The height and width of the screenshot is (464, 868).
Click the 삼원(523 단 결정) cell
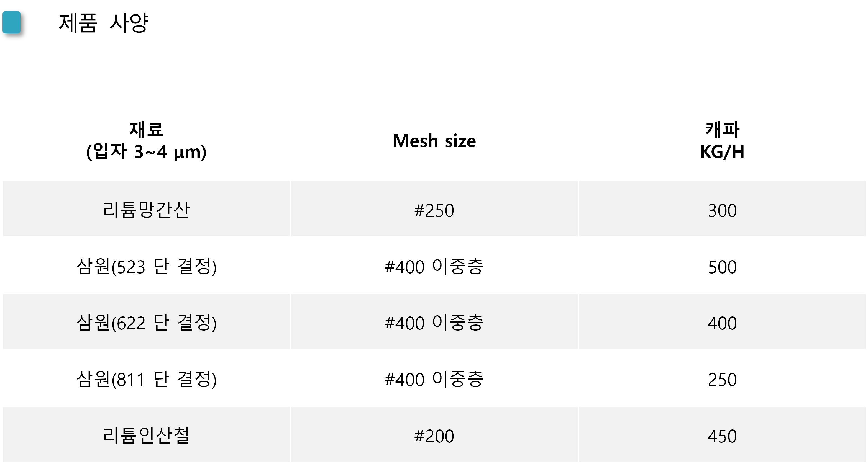point(146,266)
